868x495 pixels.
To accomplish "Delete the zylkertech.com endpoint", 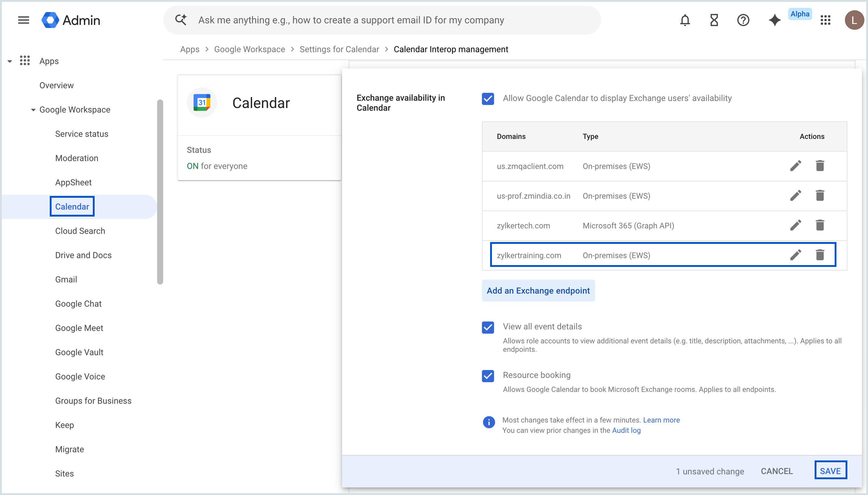I will (820, 225).
